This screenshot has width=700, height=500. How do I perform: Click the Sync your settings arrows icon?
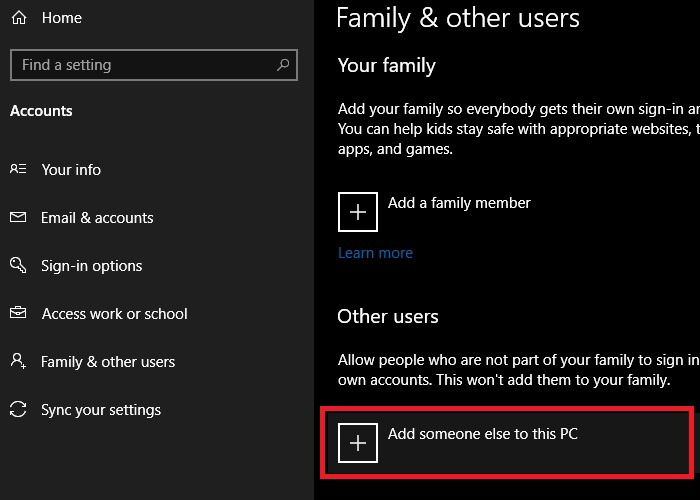18,409
